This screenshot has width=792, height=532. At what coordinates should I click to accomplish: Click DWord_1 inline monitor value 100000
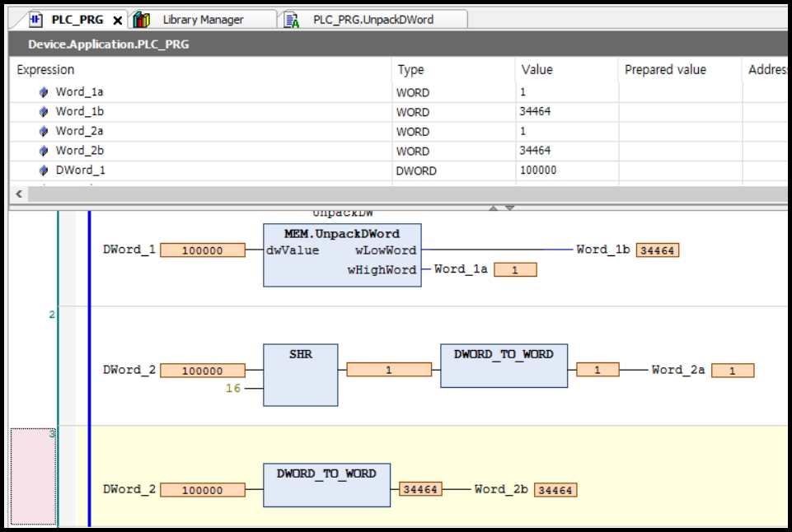click(203, 250)
